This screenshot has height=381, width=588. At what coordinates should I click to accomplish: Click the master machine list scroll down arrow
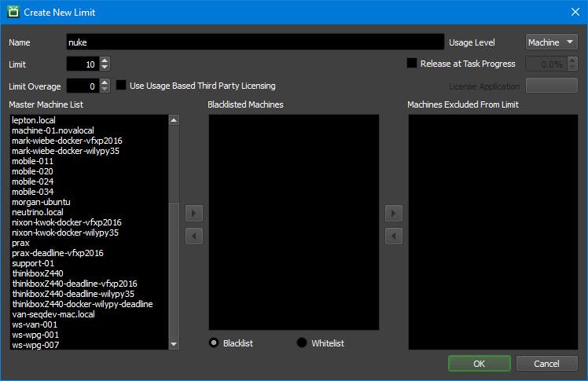pos(174,344)
